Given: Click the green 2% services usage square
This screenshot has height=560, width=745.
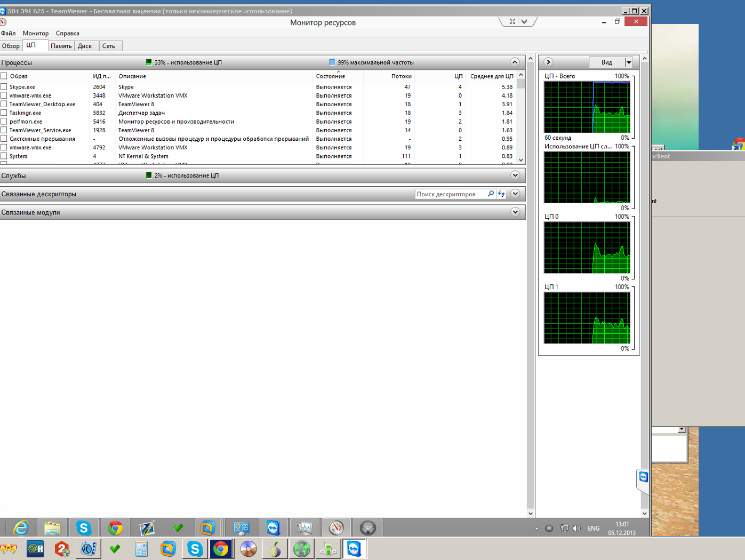Looking at the screenshot, I should tap(149, 175).
